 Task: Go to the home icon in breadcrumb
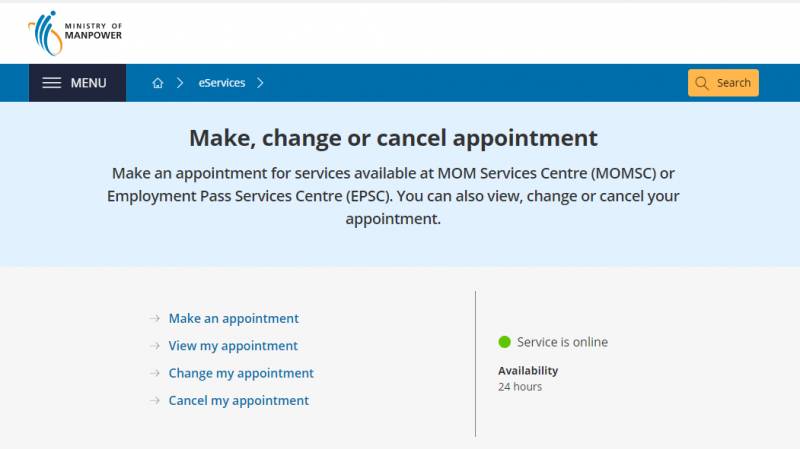point(157,83)
